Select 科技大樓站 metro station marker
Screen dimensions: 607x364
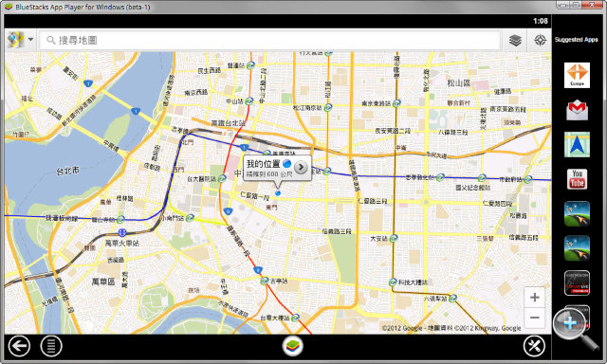point(393,282)
